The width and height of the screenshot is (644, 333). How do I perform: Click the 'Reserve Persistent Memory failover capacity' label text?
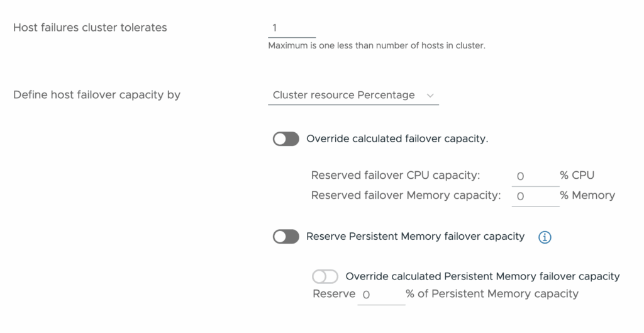point(415,237)
